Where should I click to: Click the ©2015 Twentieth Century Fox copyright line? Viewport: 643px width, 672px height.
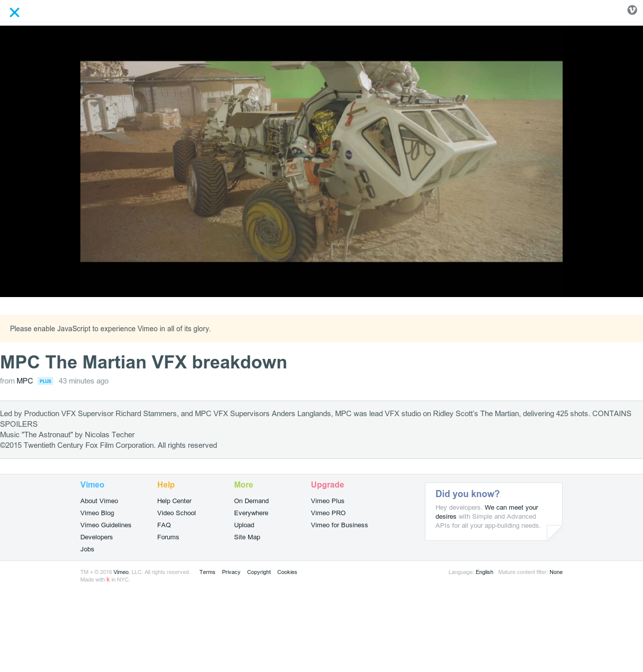tap(109, 445)
